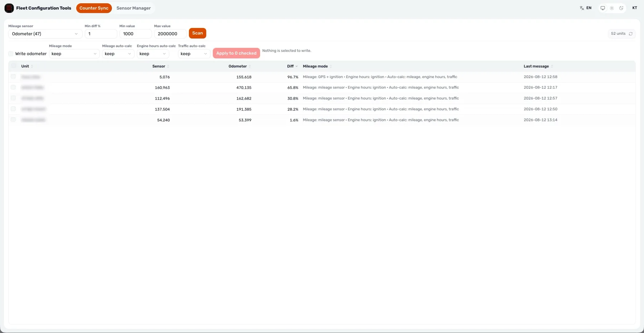Check the row with sensor 160,963

13,87
